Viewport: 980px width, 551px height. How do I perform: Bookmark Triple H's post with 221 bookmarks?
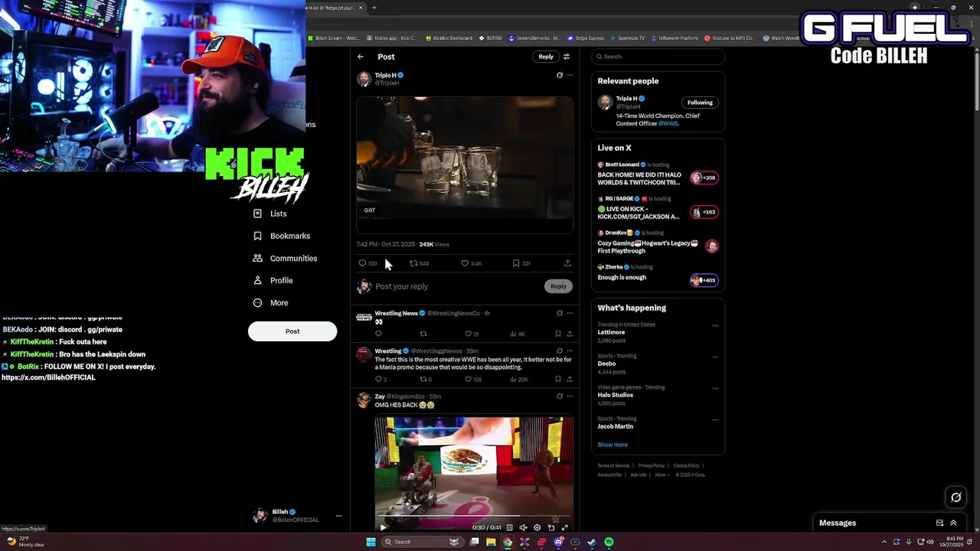(x=521, y=263)
